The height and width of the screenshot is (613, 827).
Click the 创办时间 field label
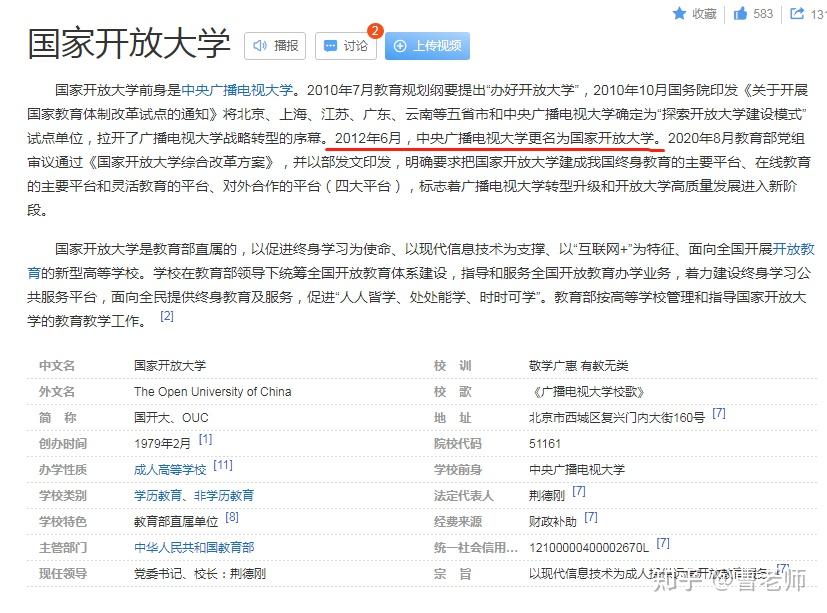pos(63,444)
